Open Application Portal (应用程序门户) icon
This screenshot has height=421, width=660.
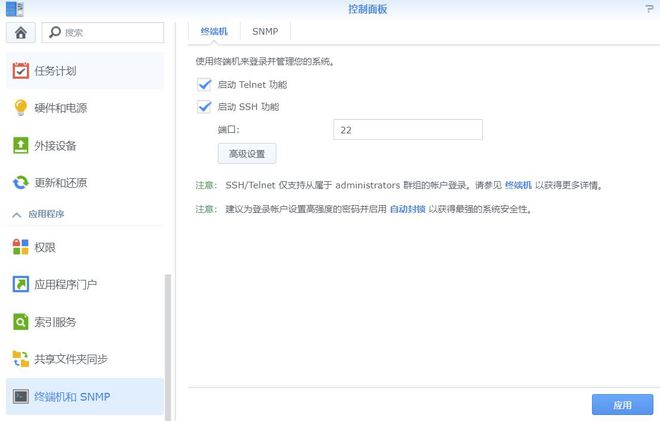coord(20,284)
